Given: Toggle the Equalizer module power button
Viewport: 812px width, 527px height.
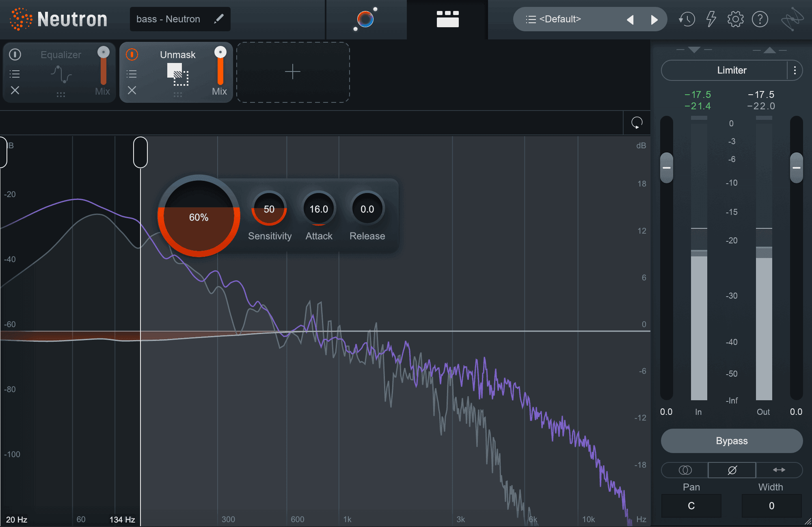Looking at the screenshot, I should click(15, 54).
